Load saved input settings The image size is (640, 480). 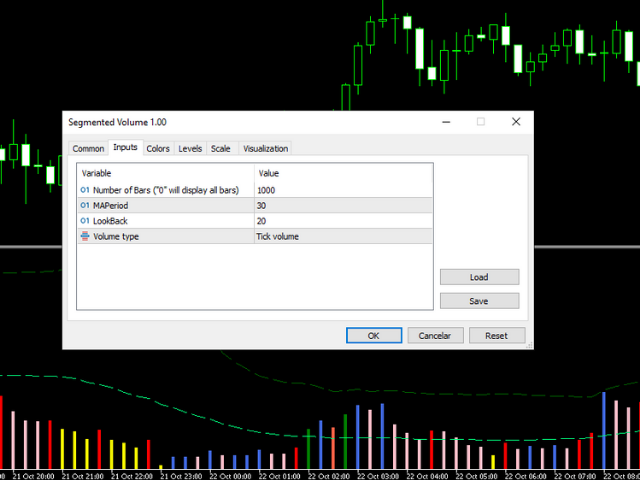[479, 277]
